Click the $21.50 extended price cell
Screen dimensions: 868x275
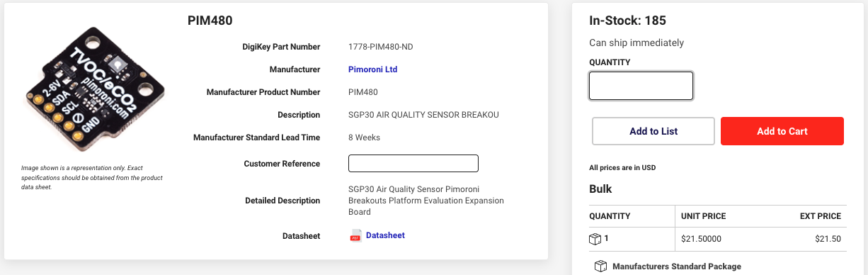click(x=828, y=239)
